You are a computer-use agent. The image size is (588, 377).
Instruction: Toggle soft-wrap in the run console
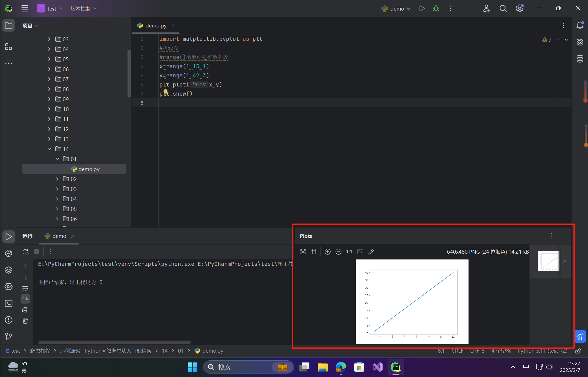click(x=25, y=289)
